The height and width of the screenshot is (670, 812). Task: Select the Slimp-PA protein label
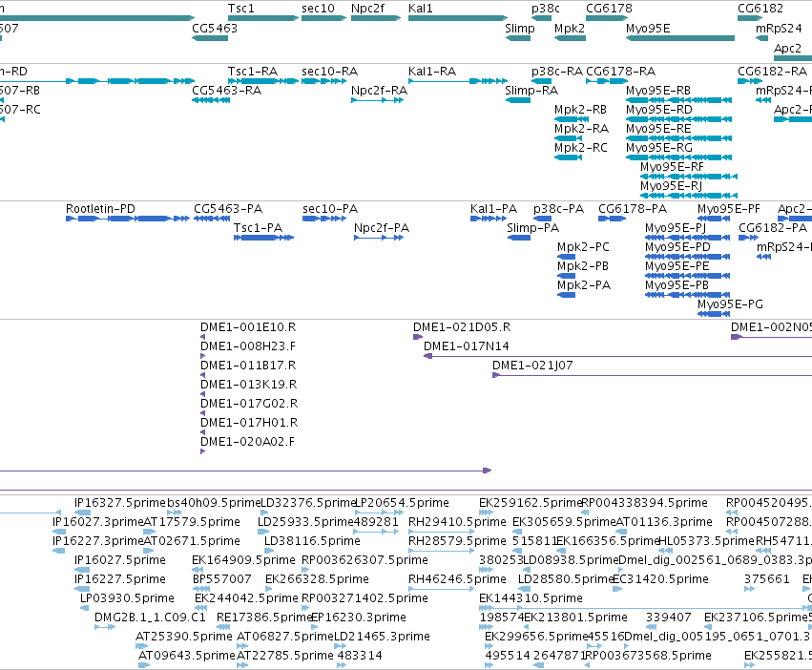[x=532, y=228]
